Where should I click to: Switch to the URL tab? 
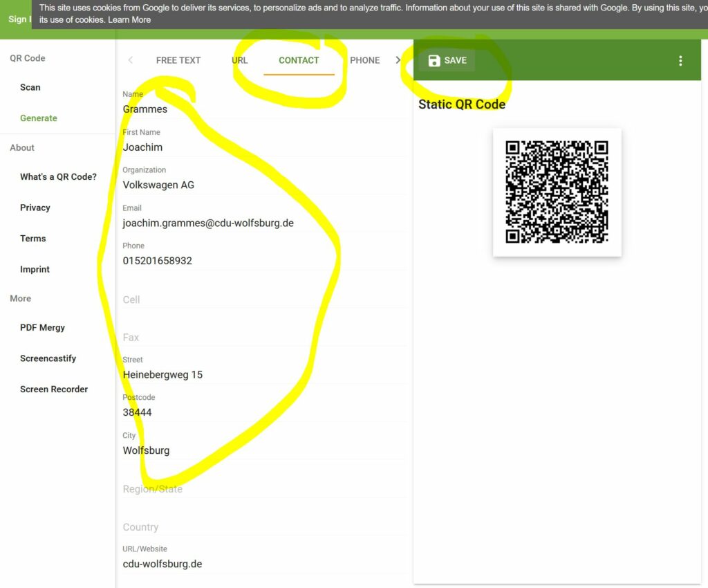click(240, 60)
